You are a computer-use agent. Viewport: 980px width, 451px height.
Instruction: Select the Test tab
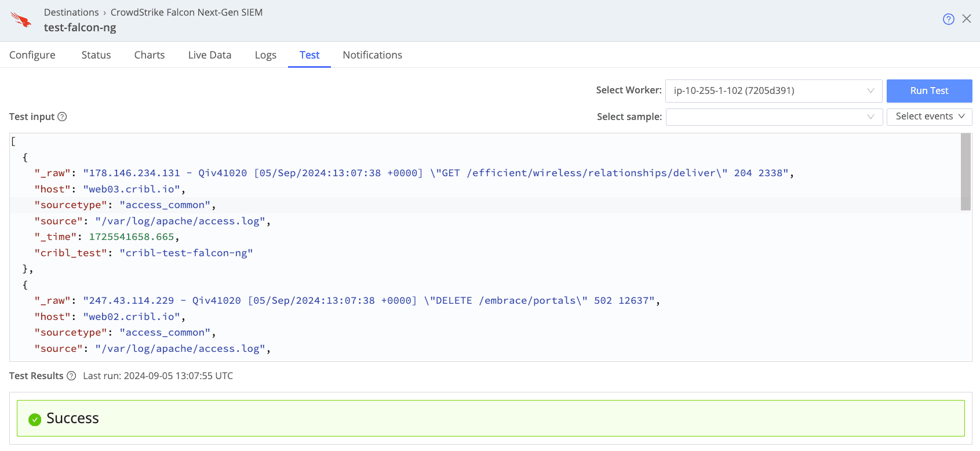pyautogui.click(x=309, y=55)
